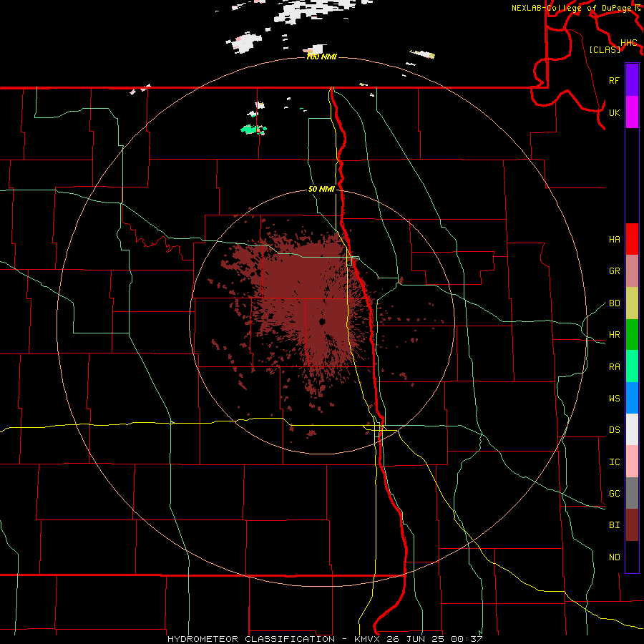Click the RF purple legend swatch
This screenshot has width=644, height=644.
(632, 80)
